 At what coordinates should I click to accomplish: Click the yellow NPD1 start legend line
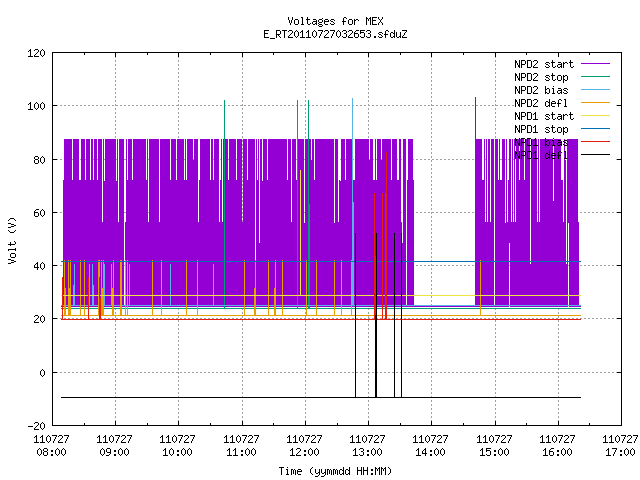click(596, 116)
